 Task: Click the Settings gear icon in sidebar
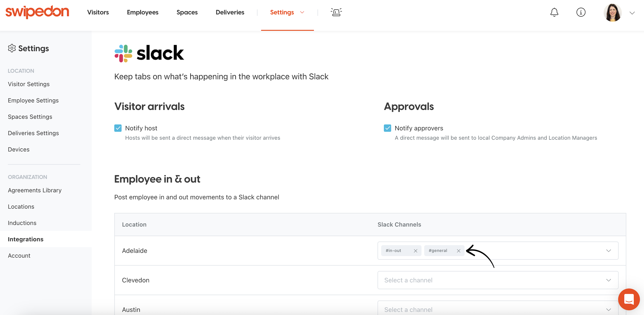point(12,48)
